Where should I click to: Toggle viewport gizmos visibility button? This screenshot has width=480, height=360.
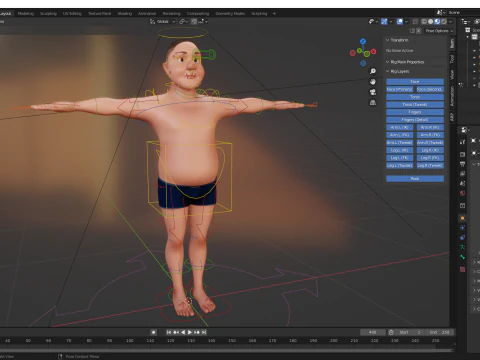coord(384,21)
